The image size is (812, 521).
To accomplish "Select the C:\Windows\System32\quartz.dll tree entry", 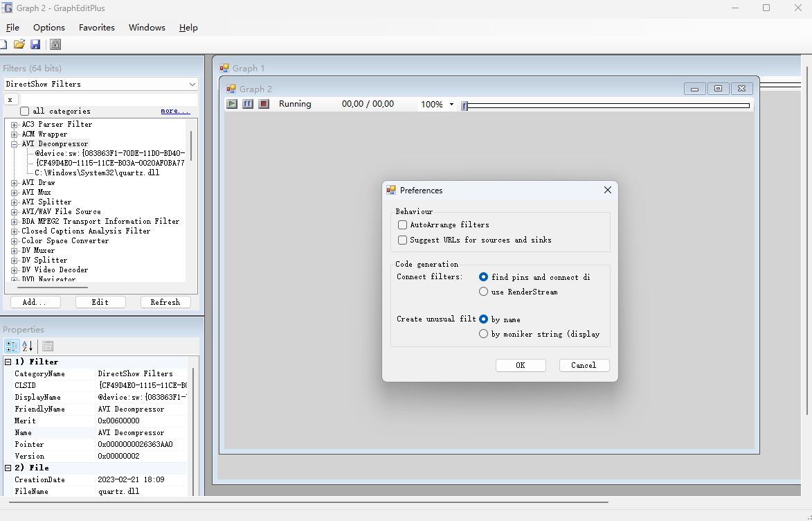I will pyautogui.click(x=97, y=173).
